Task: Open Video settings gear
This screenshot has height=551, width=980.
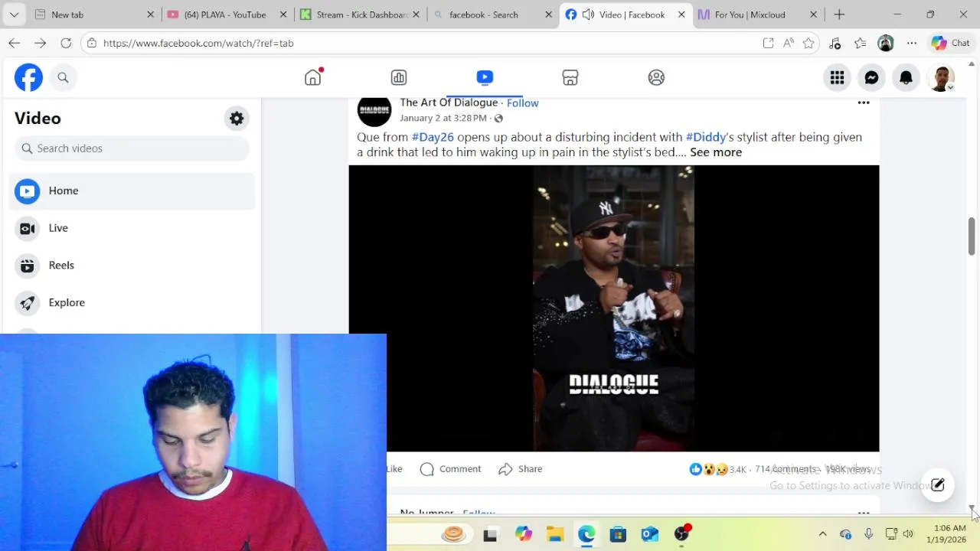Action: (237, 119)
